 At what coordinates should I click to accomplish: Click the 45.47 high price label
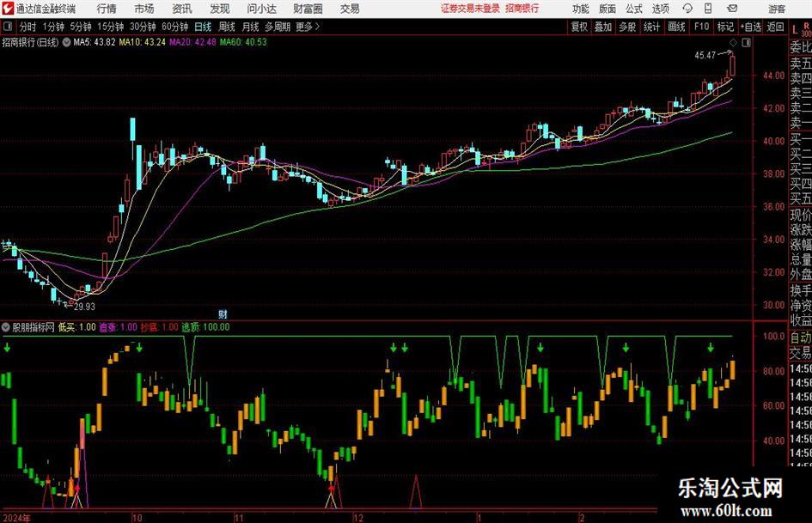705,55
